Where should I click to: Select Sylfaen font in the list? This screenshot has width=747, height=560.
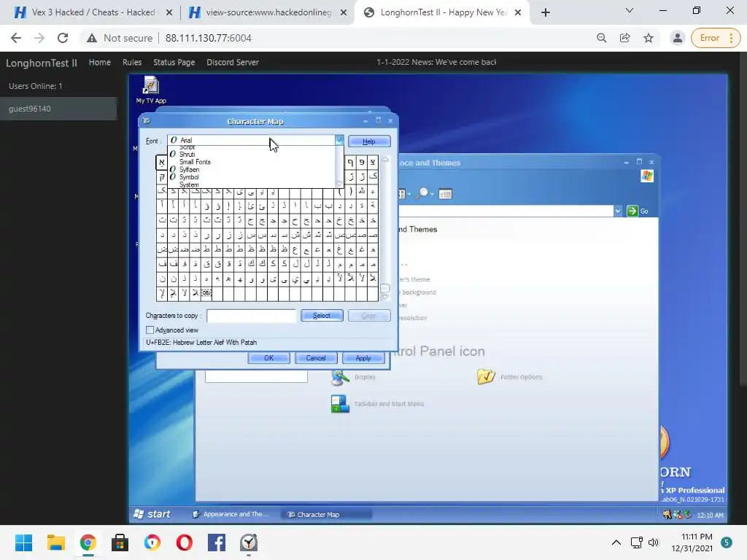pos(189,169)
